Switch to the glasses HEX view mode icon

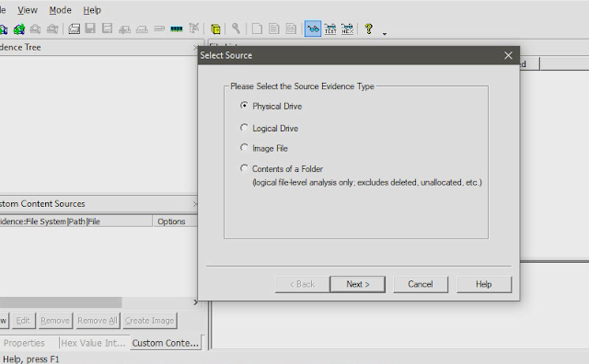coord(348,28)
